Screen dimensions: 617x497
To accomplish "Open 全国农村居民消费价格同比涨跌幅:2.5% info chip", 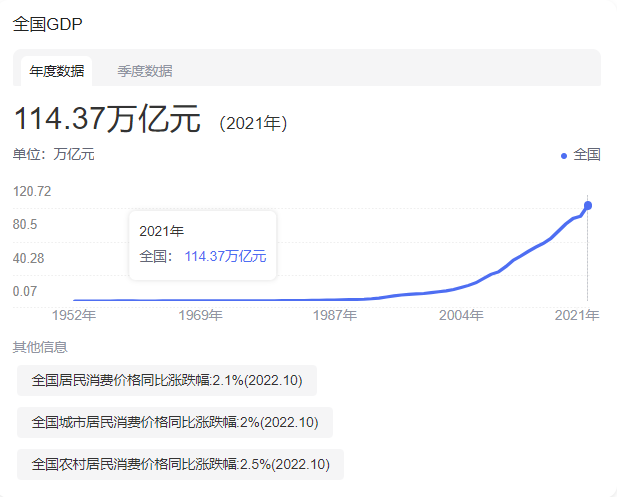I will pyautogui.click(x=181, y=464).
